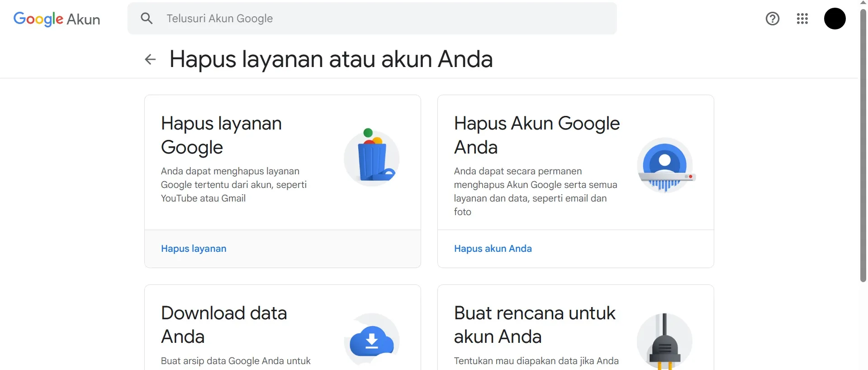Click the vertical page scrollbar thumb

863,145
